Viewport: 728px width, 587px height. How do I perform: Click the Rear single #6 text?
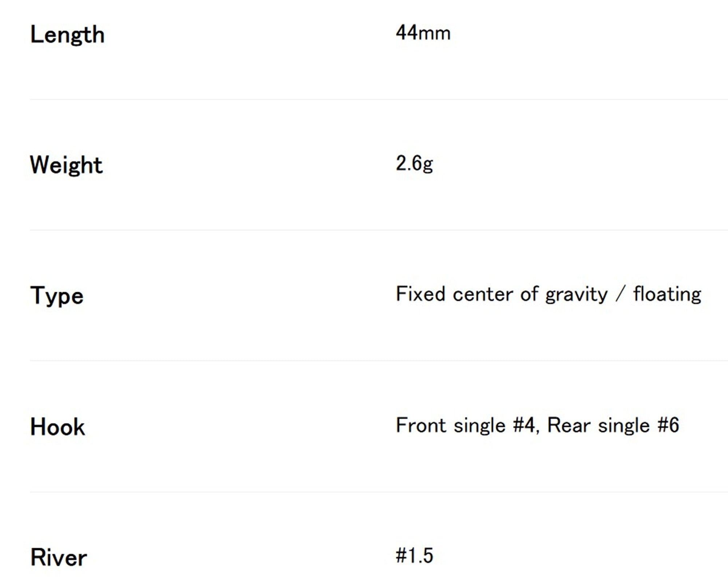click(x=613, y=425)
